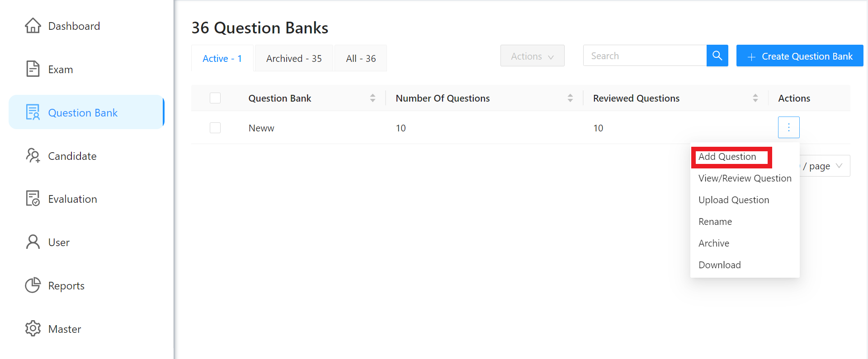Click the User section icon
Viewport: 868px width, 359px height.
click(x=33, y=242)
